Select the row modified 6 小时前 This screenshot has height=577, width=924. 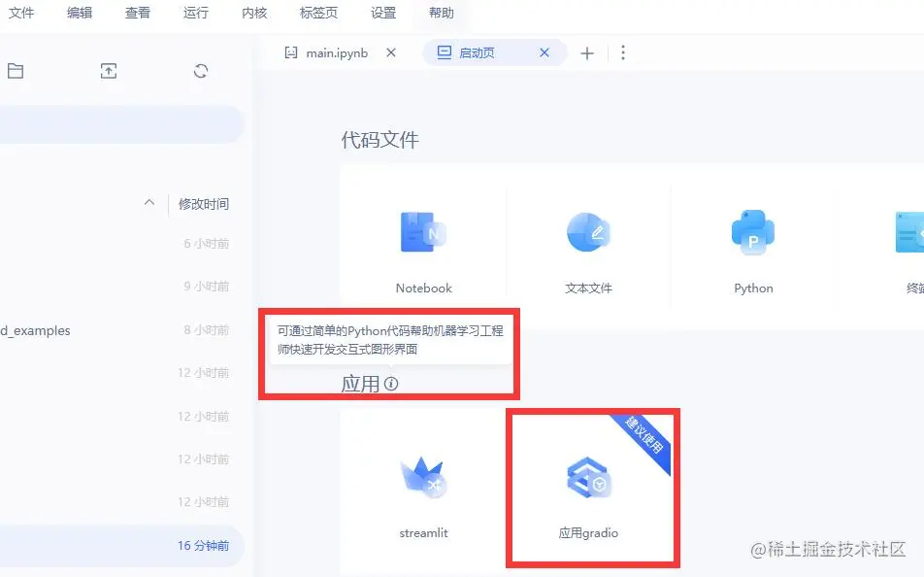click(x=120, y=244)
